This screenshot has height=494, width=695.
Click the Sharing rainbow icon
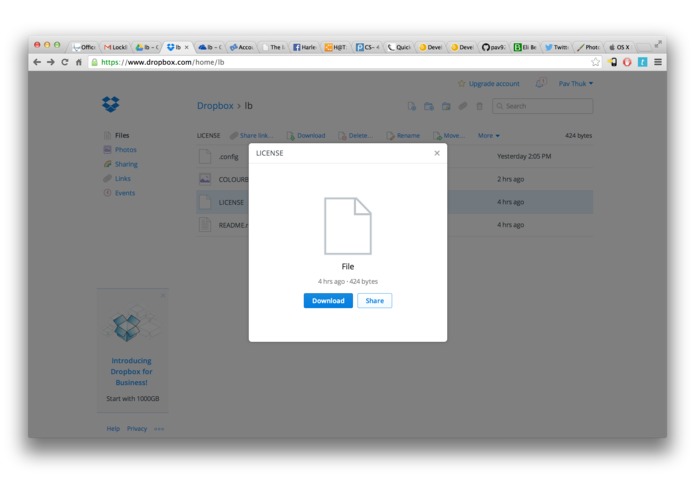tap(107, 164)
